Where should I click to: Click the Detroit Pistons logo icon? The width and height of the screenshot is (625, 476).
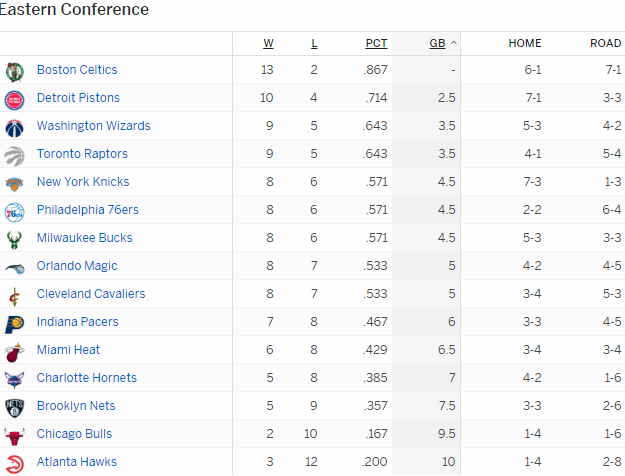click(x=14, y=98)
